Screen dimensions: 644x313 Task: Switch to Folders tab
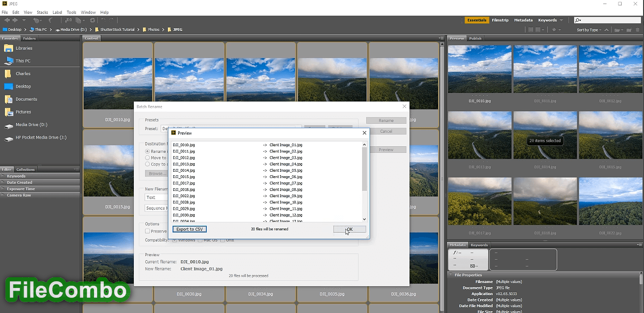tap(30, 38)
